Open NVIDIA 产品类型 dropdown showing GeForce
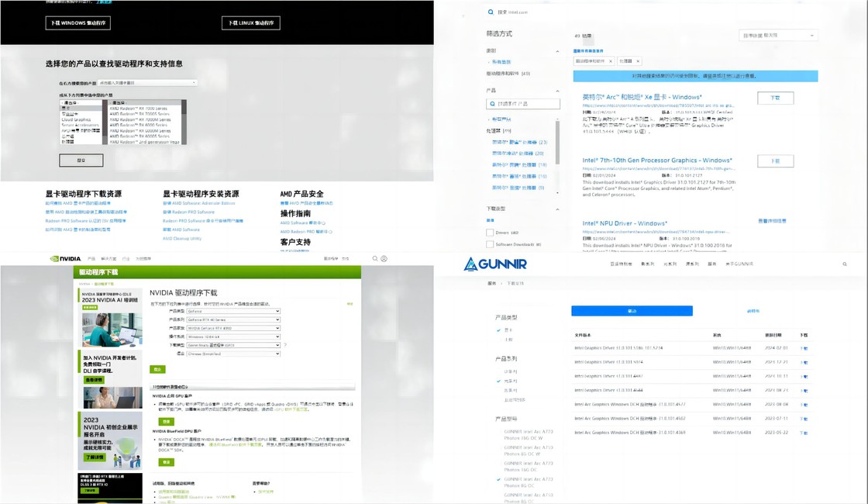The height and width of the screenshot is (504, 868). (233, 311)
